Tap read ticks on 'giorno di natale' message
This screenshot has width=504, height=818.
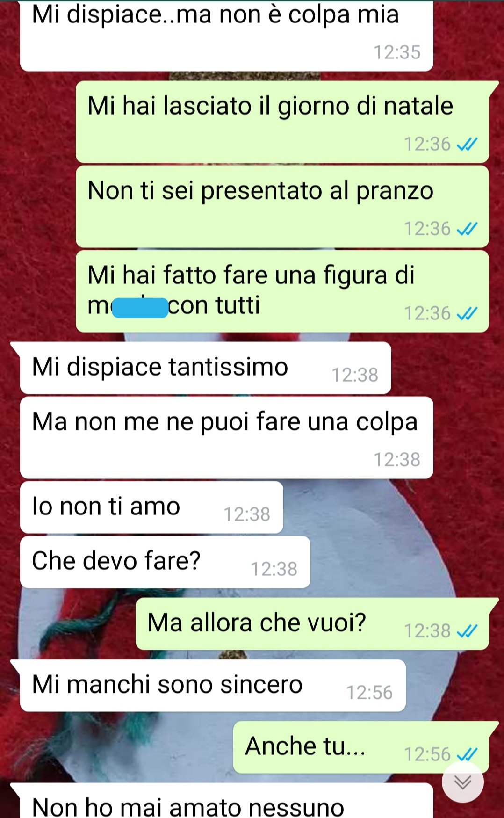(x=467, y=145)
